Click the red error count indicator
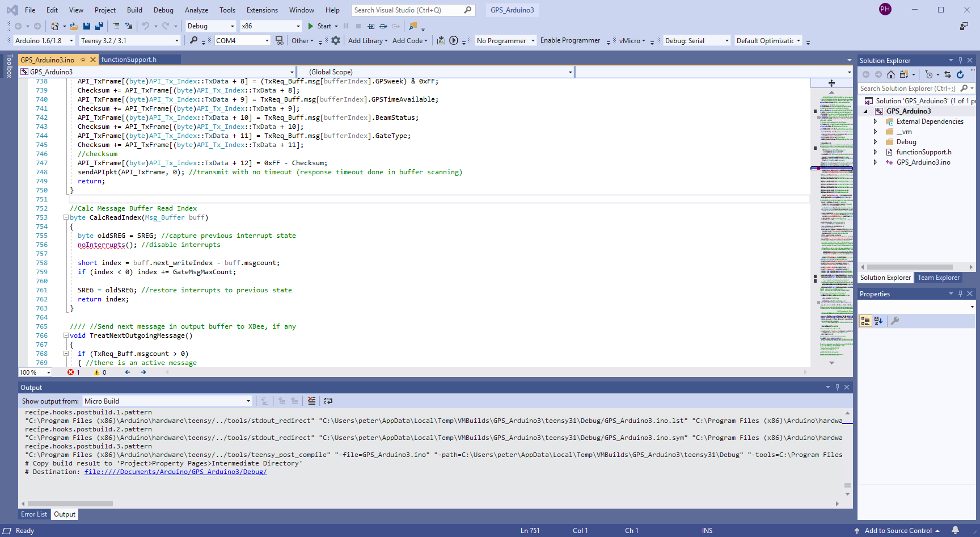This screenshot has width=980, height=537. coord(74,372)
